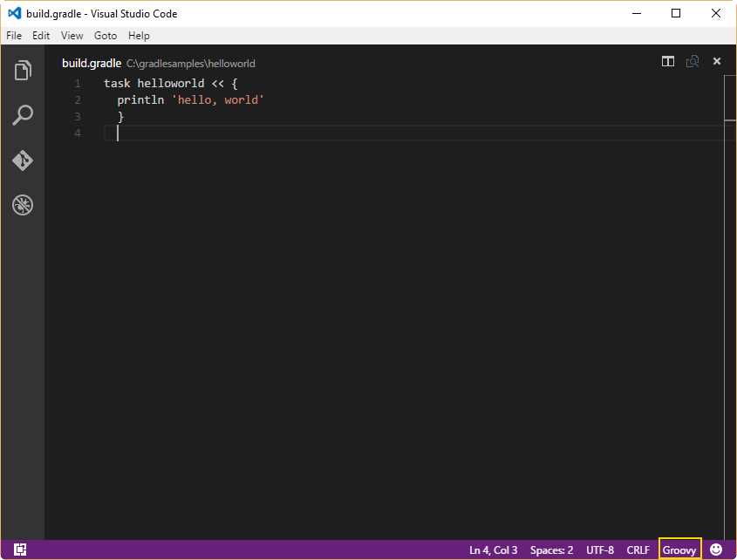Send feedback via the smiley icon
This screenshot has height=560, width=737.
(716, 550)
